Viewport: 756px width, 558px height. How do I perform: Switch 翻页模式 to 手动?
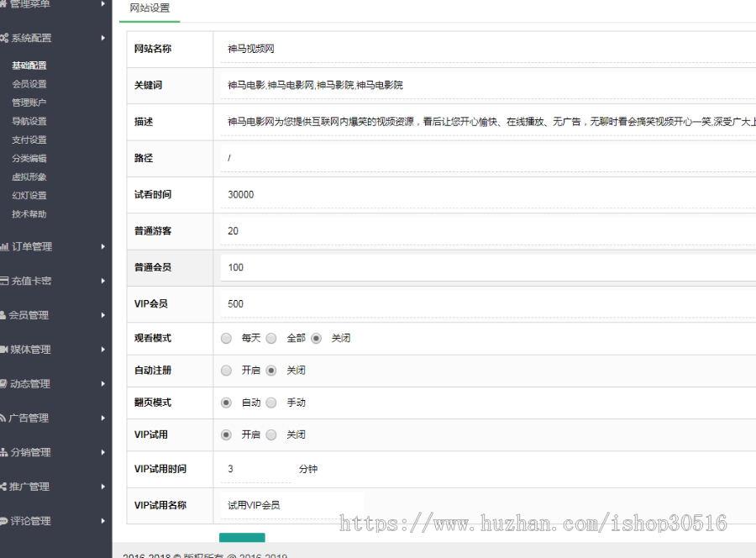click(271, 403)
